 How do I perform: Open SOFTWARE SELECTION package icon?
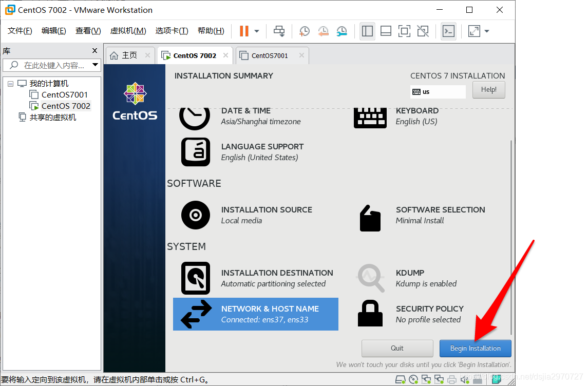[370, 218]
